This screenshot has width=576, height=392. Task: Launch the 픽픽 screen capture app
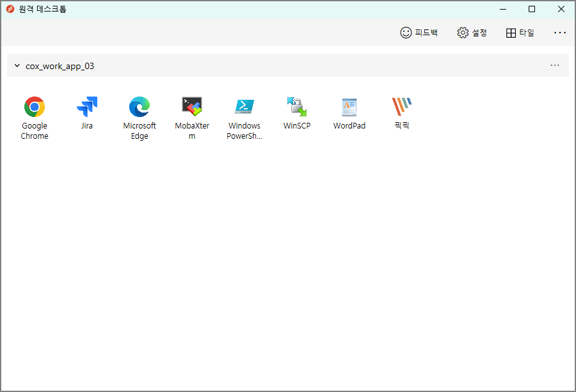[402, 113]
